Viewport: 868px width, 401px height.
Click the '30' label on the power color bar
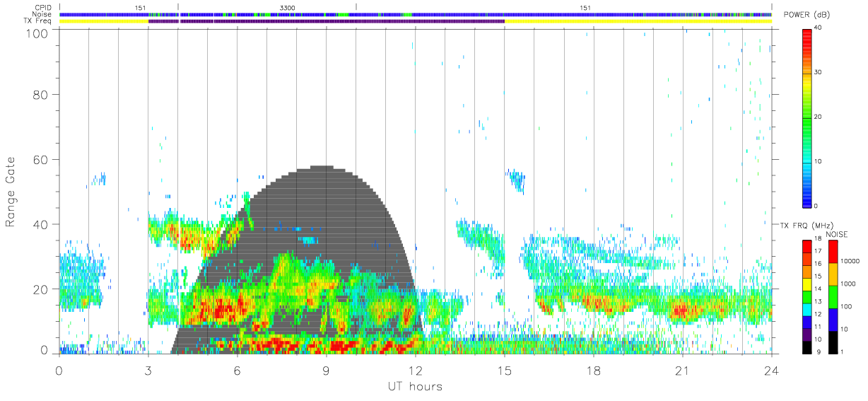coord(819,72)
